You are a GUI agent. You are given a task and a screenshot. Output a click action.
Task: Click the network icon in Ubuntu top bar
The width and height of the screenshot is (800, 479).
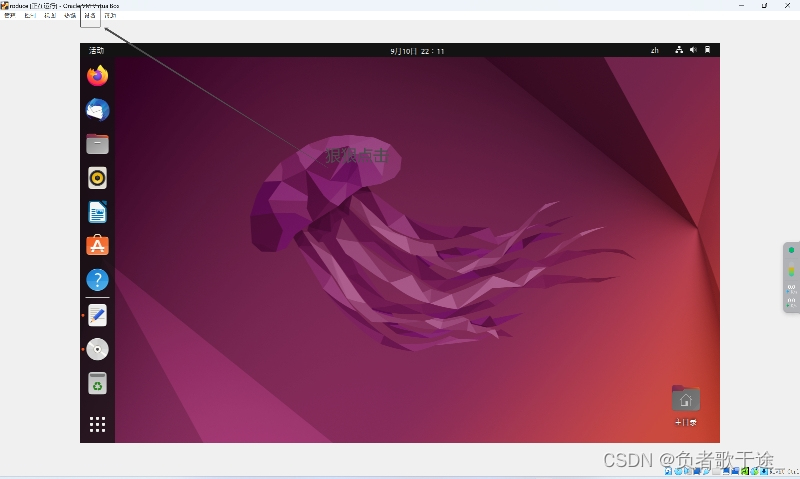(x=679, y=50)
